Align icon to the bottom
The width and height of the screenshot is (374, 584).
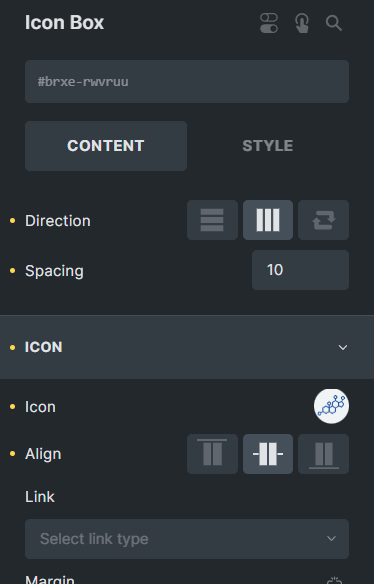tap(323, 454)
